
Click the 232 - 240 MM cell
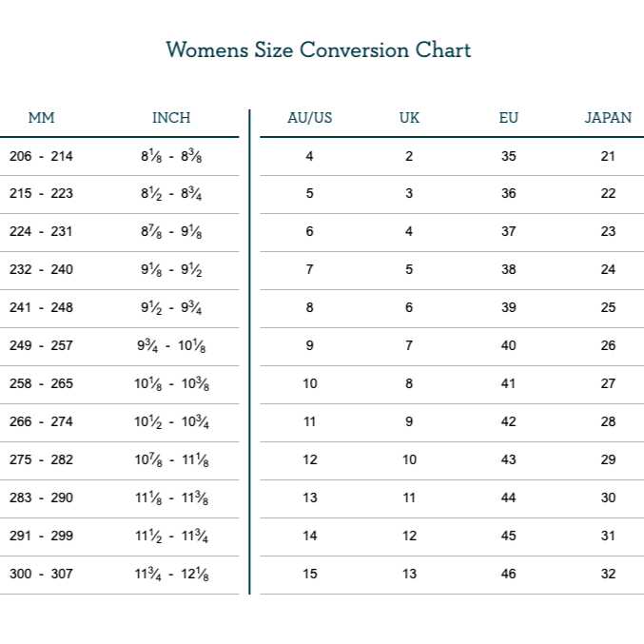click(x=41, y=270)
